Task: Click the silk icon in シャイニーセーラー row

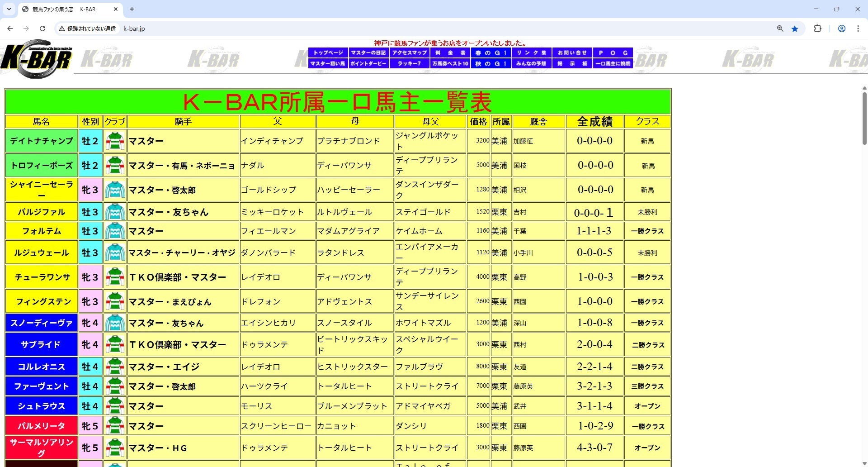Action: [x=115, y=190]
